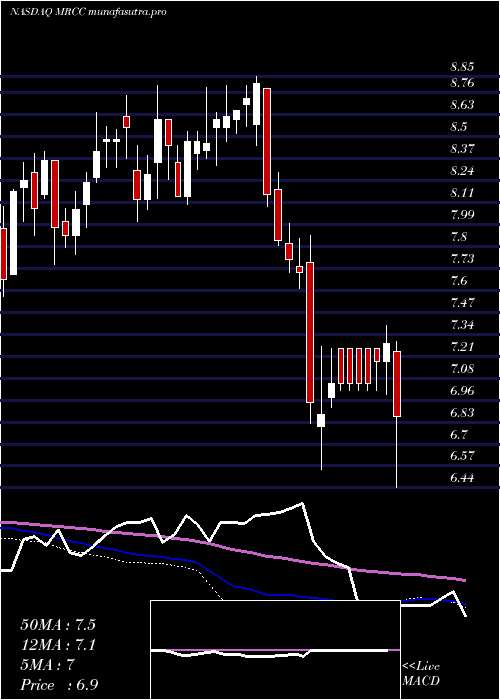Image resolution: width=500 pixels, height=700 pixels.
Task: Click the 7.6 price axis label
Action: point(458,281)
